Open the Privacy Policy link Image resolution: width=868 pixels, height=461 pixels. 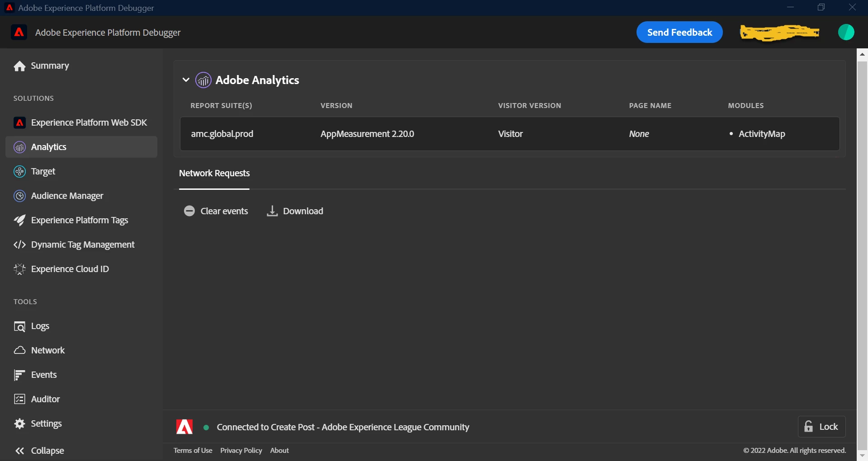tap(241, 450)
